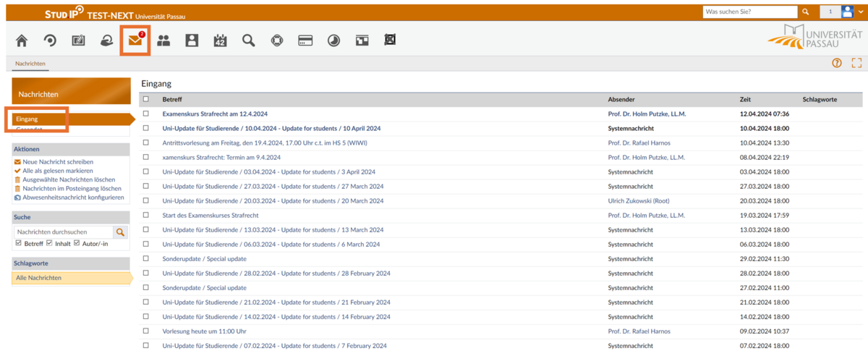
Task: Check the select-all messages checkbox in header
Action: (146, 99)
